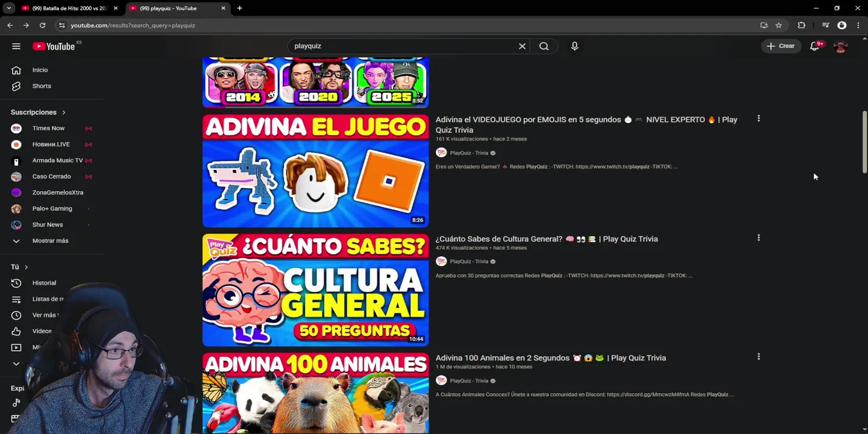Click the browser forward arrow
Viewport: 868px width, 434px height.
pyautogui.click(x=26, y=25)
